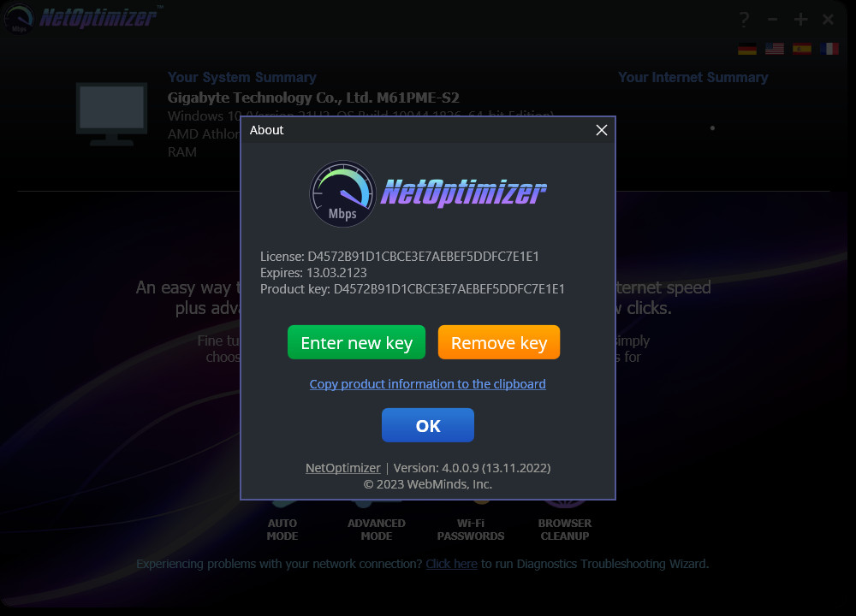Image resolution: width=856 pixels, height=616 pixels.
Task: Select the Spanish flag language icon
Action: pyautogui.click(x=801, y=49)
